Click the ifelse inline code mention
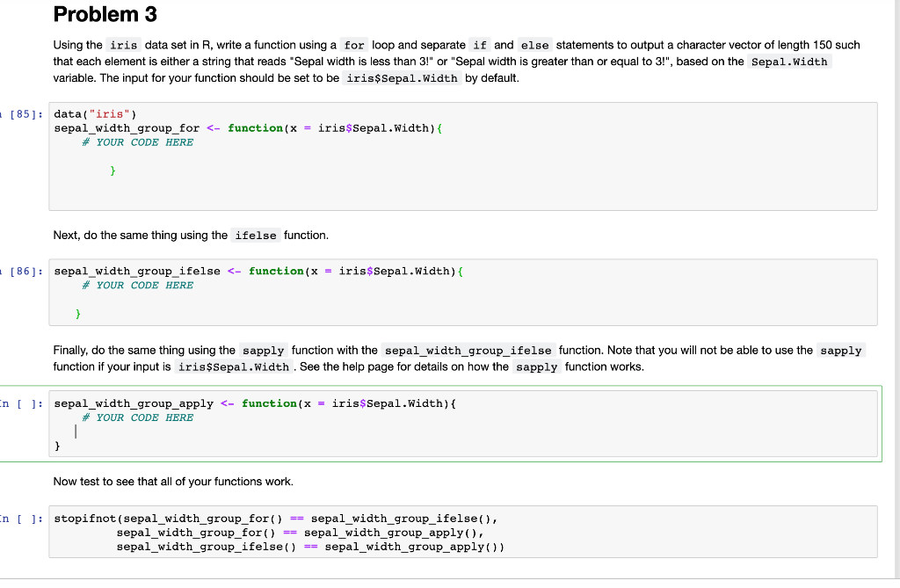Screen dimensions: 900x588 pos(255,235)
